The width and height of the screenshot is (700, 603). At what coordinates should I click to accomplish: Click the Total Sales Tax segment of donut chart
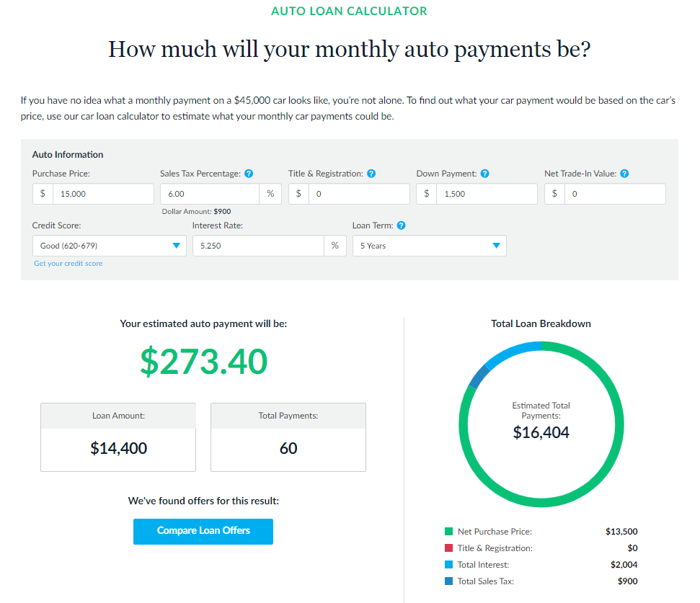479,377
